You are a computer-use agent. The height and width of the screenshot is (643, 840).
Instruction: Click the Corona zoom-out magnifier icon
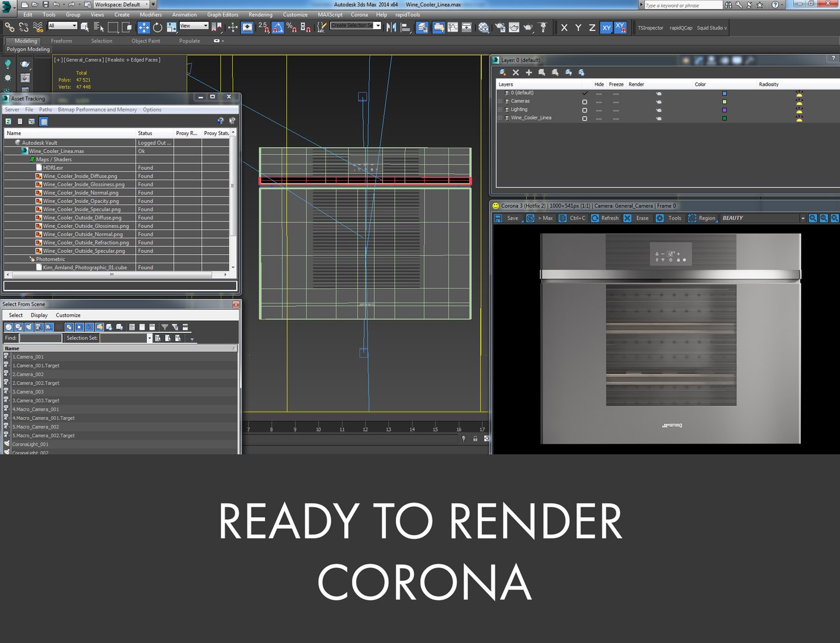click(x=824, y=218)
